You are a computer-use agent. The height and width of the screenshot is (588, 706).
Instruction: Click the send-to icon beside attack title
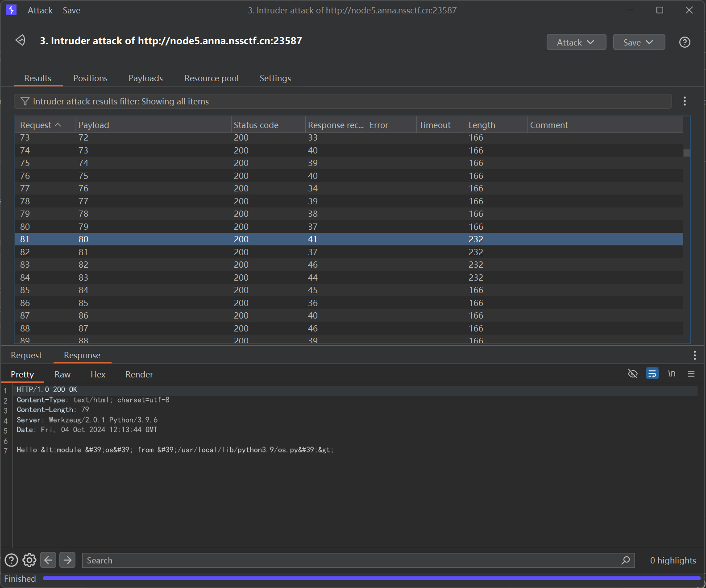pos(20,40)
